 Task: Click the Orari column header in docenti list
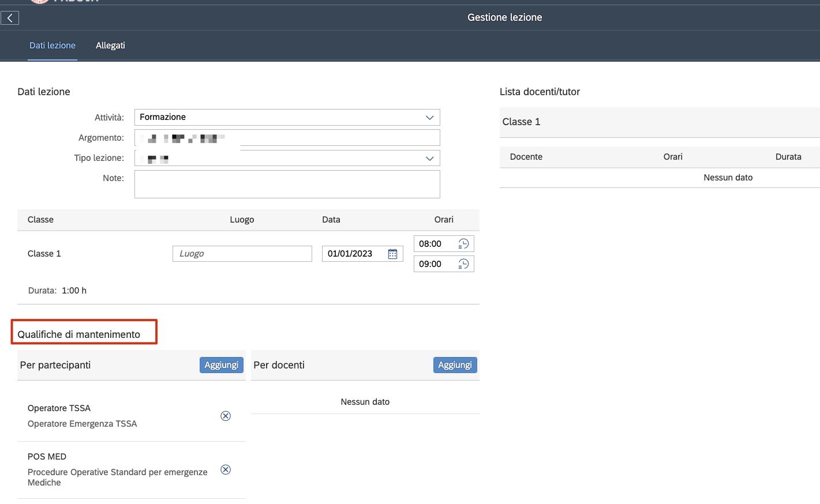click(672, 157)
